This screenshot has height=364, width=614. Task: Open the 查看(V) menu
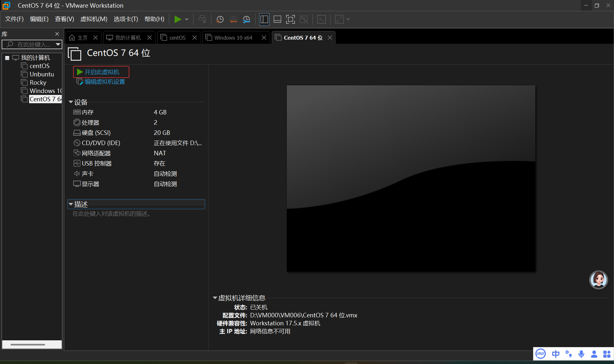click(64, 19)
